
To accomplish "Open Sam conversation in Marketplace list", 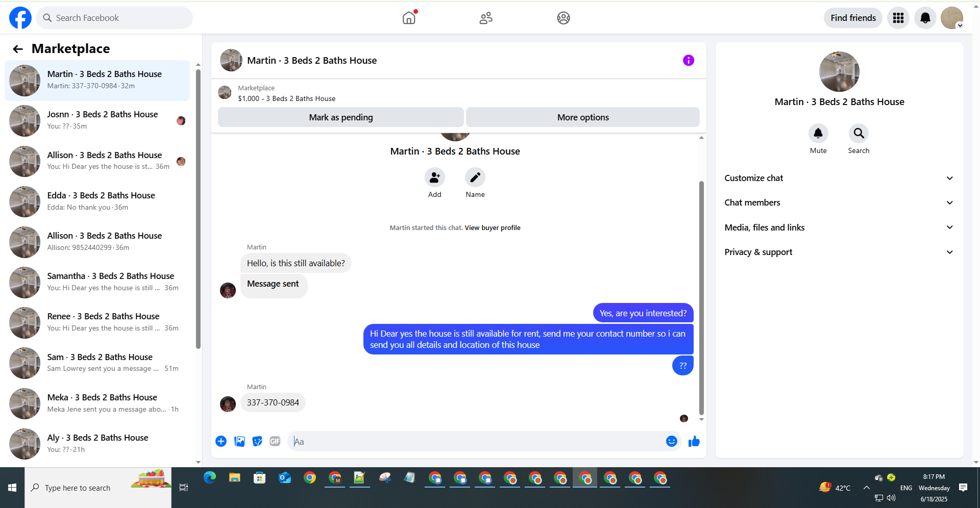I will coord(97,363).
